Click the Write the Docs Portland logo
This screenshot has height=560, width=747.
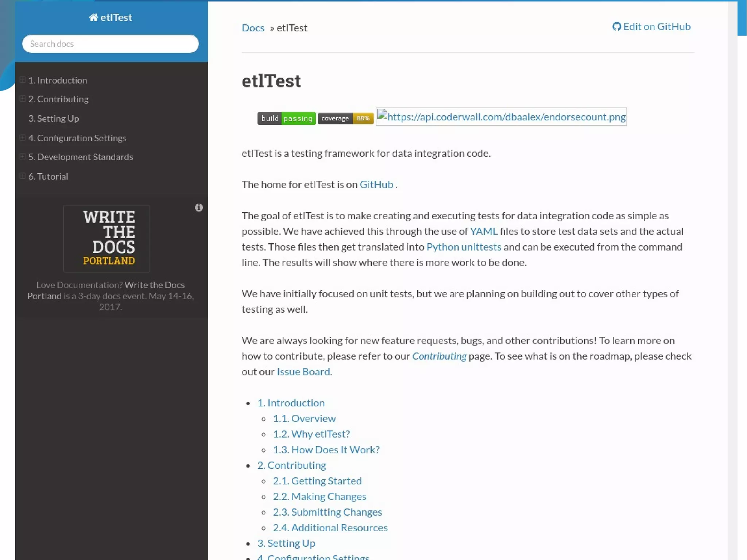click(107, 238)
